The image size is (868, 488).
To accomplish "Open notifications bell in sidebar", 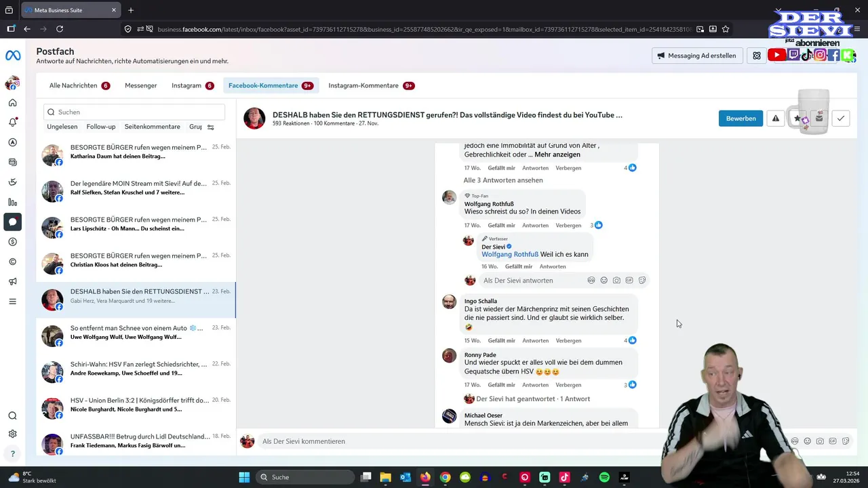I will tap(12, 123).
